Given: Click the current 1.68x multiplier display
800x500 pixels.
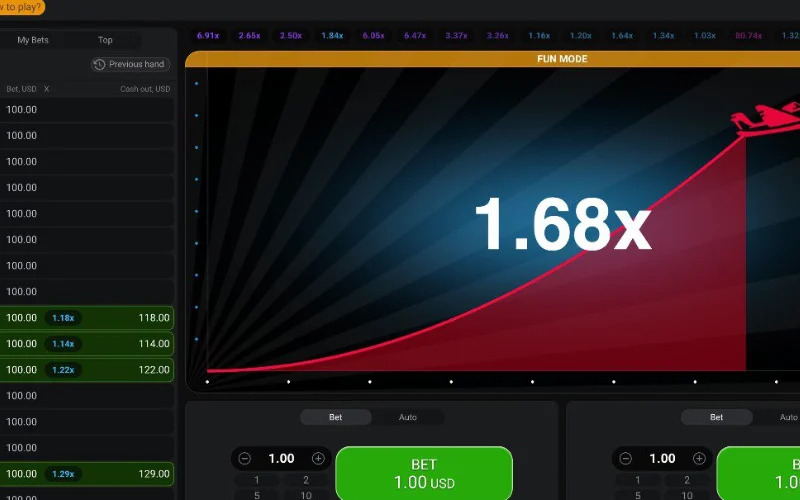Looking at the screenshot, I should (x=563, y=225).
